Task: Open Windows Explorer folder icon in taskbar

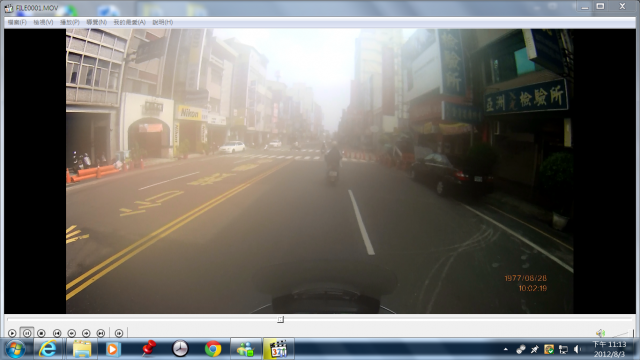Action: click(x=82, y=349)
